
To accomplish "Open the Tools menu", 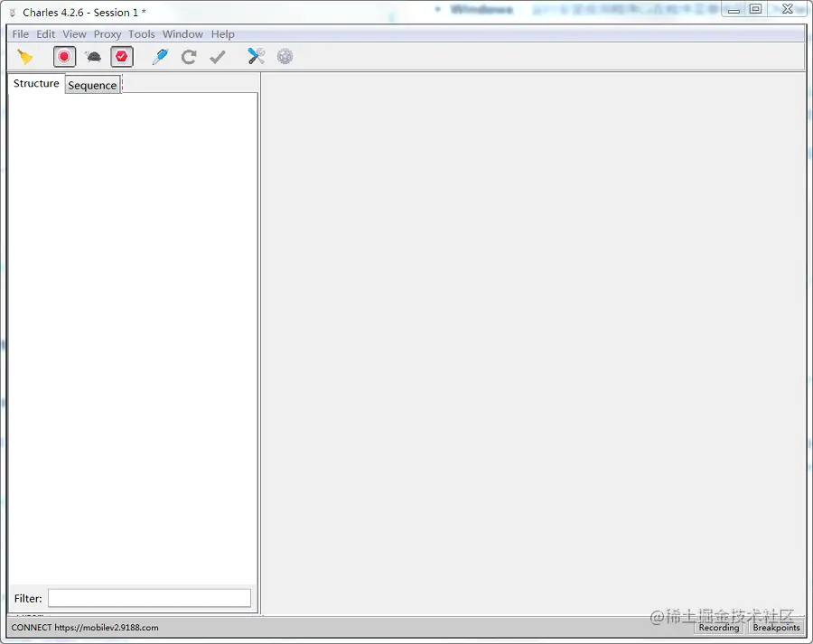I will (142, 34).
